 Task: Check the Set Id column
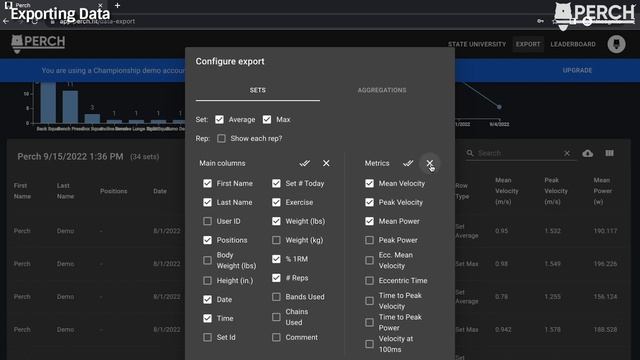[207, 338]
